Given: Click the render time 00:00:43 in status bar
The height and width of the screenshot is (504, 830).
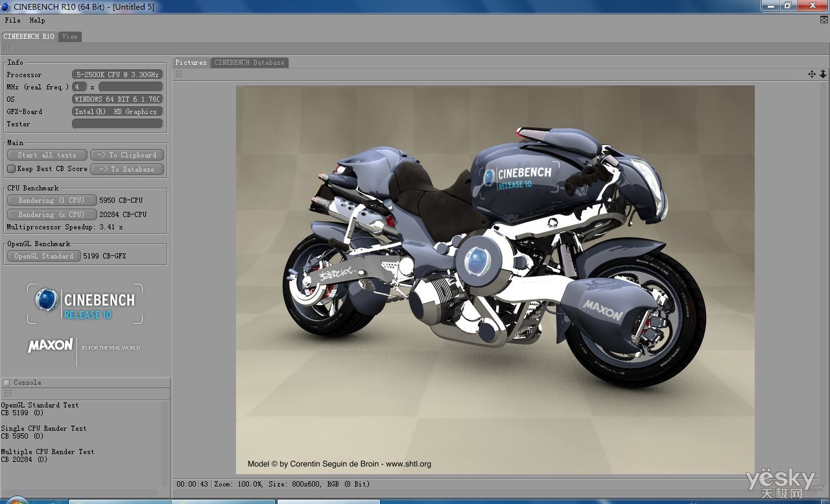Looking at the screenshot, I should click(x=193, y=484).
